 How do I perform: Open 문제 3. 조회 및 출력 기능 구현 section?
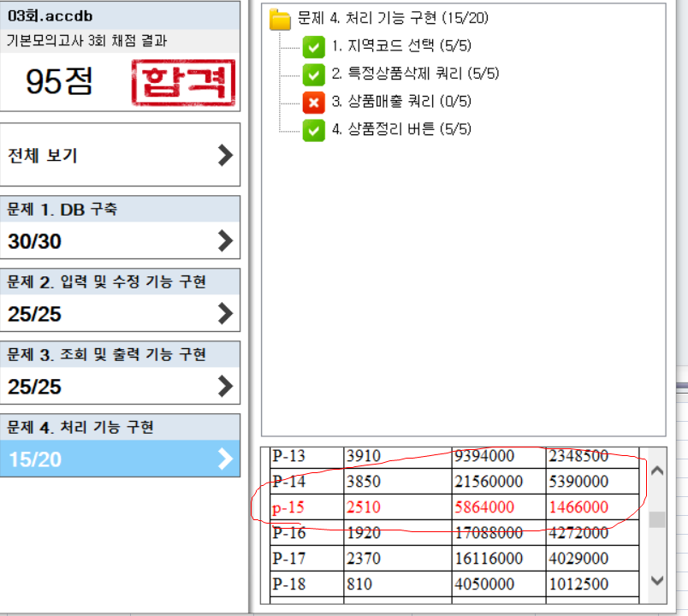[120, 370]
